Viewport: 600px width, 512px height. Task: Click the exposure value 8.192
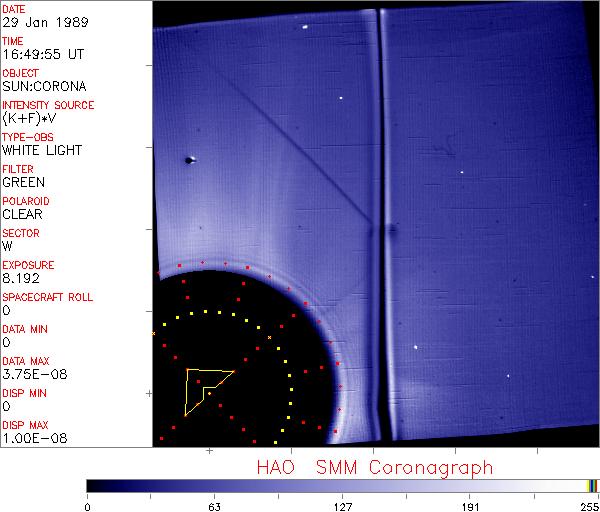[x=21, y=278]
